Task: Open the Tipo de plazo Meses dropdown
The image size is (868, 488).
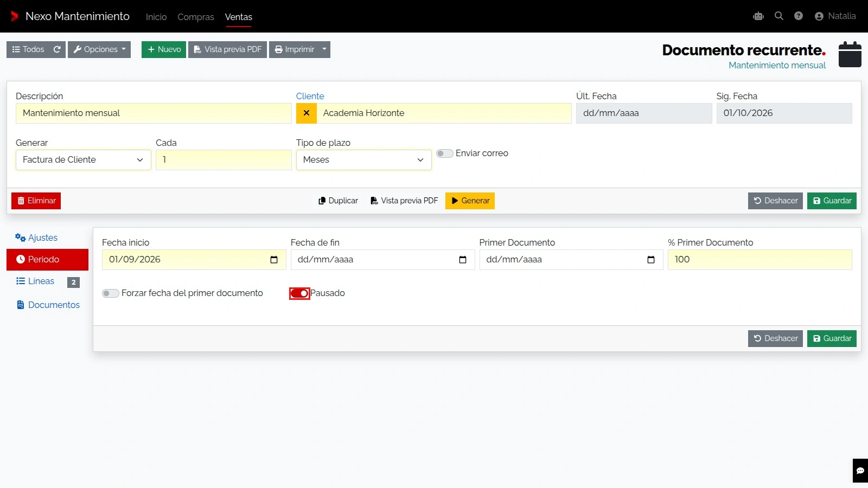Action: (364, 160)
